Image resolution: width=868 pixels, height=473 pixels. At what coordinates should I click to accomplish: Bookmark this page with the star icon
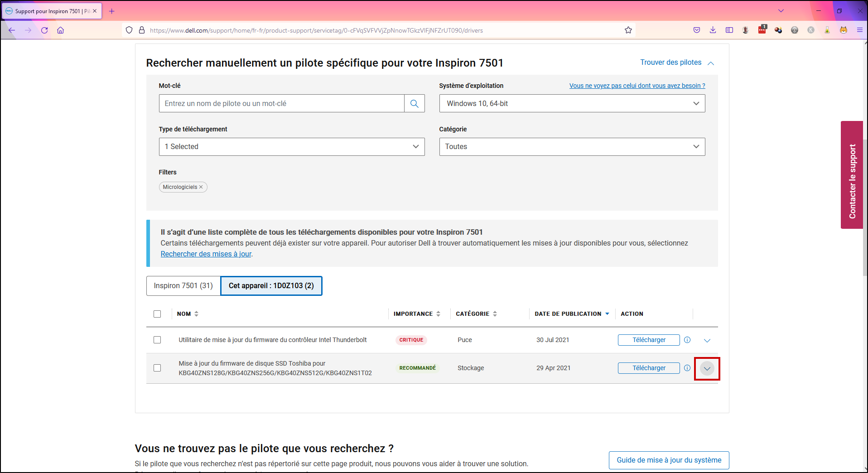click(x=628, y=30)
